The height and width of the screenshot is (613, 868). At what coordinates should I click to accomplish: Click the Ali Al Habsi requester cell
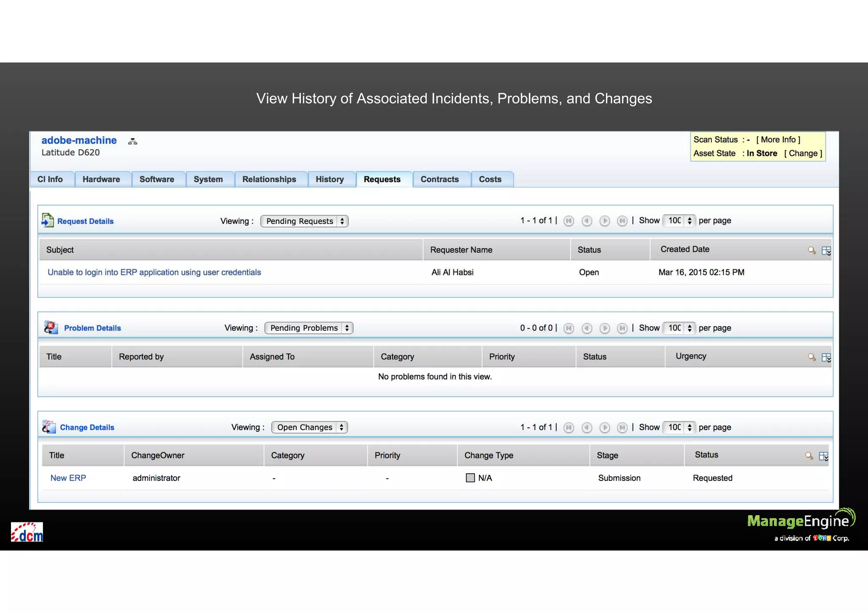pyautogui.click(x=452, y=272)
